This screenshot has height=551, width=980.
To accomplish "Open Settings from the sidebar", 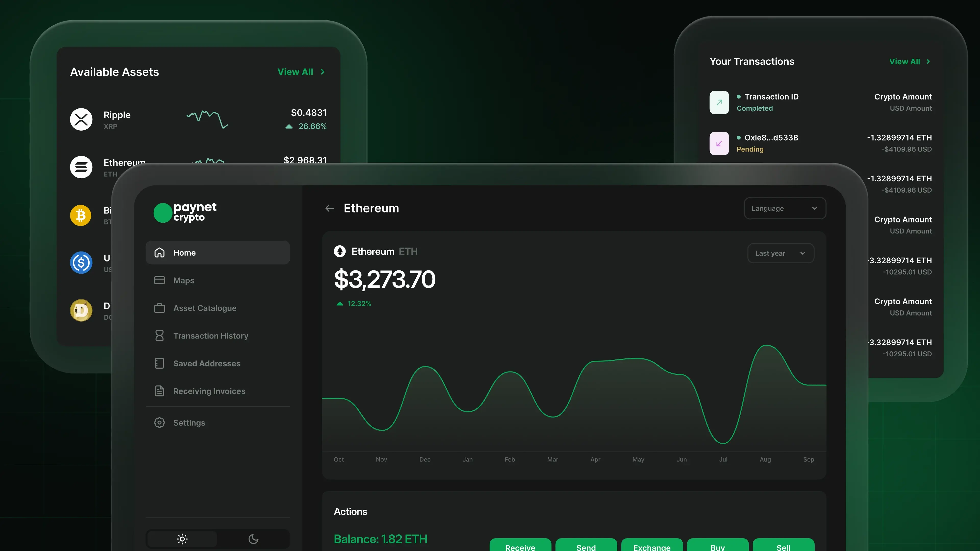I will (218, 422).
